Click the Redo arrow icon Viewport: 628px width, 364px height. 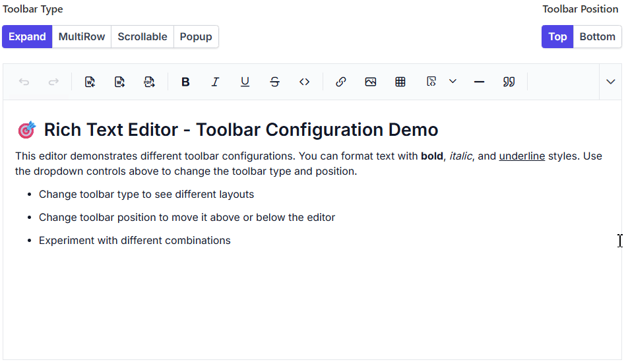pos(53,82)
